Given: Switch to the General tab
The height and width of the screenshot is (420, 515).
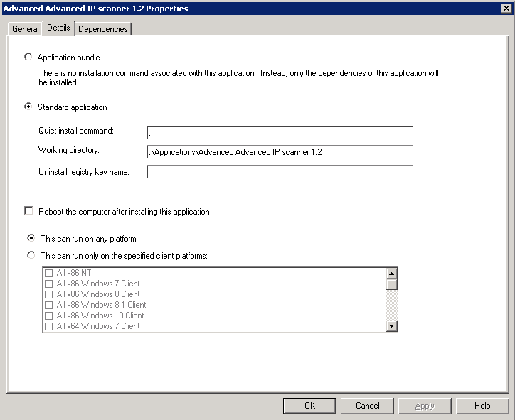Looking at the screenshot, I should pos(25,29).
